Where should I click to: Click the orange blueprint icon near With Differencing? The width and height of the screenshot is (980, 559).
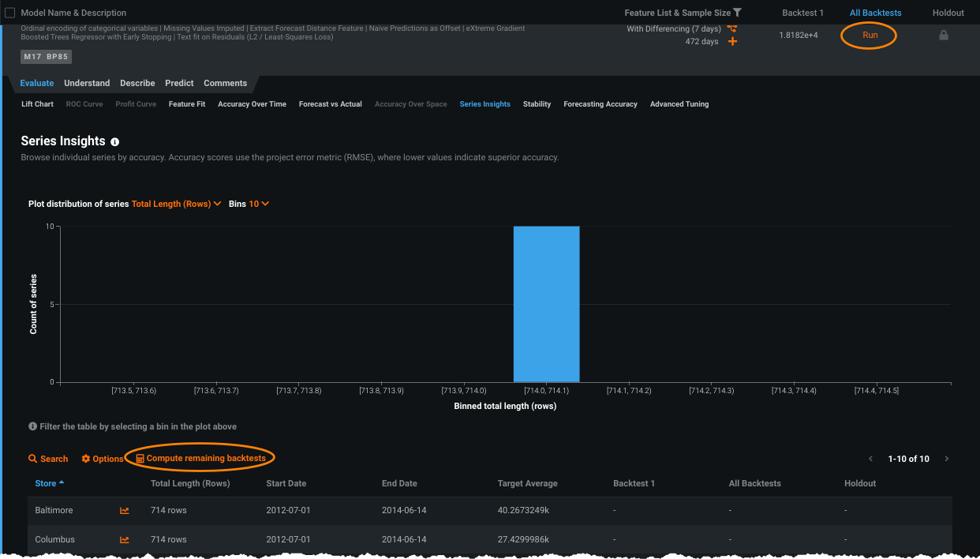732,28
